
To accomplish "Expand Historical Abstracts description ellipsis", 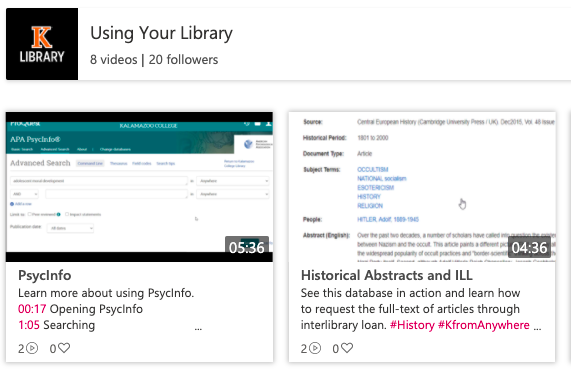I will 537,328.
